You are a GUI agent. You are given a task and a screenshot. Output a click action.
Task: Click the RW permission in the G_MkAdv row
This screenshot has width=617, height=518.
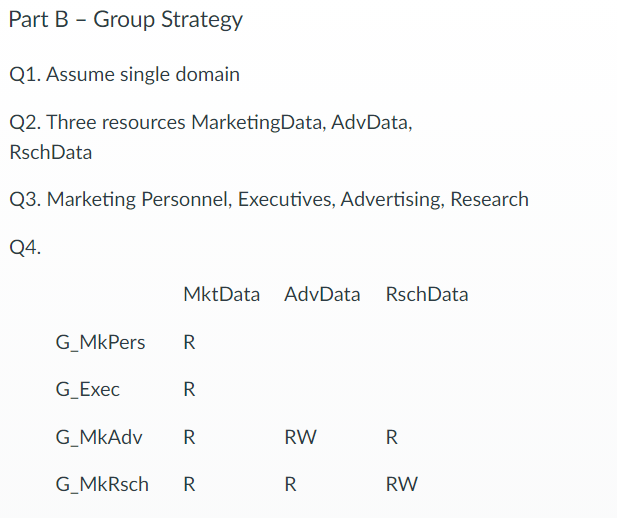click(300, 437)
